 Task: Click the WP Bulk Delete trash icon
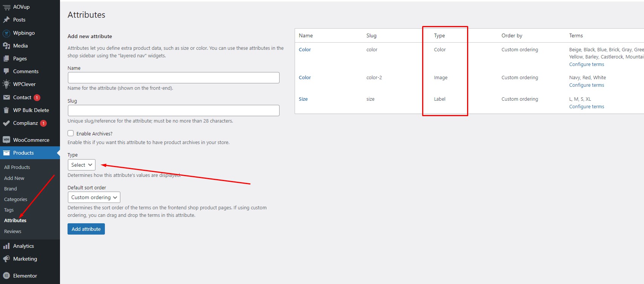[6, 110]
